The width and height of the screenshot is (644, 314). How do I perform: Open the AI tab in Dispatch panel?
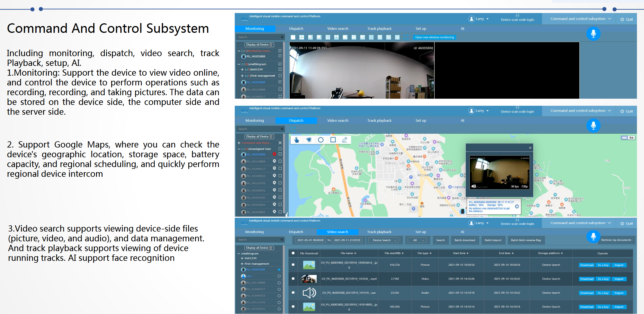click(462, 120)
